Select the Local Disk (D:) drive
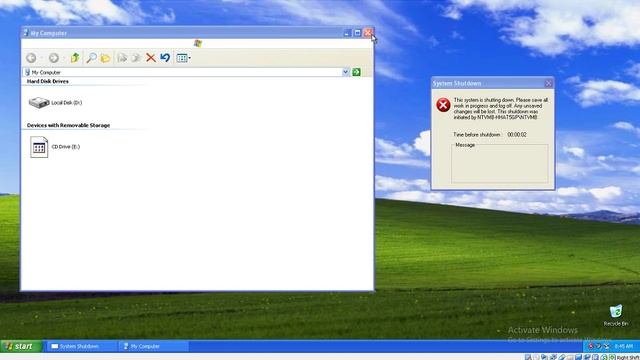Viewport: 640px width, 360px height. tap(56, 102)
